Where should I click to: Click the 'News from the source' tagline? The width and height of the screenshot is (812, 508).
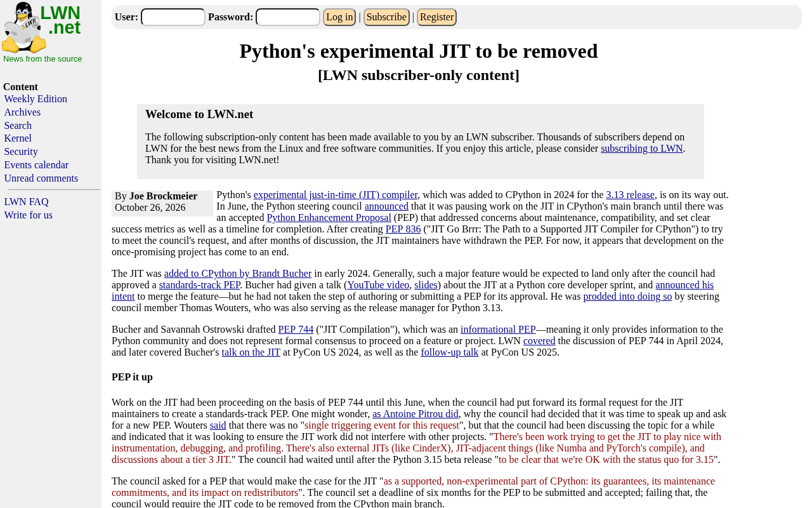click(x=43, y=59)
